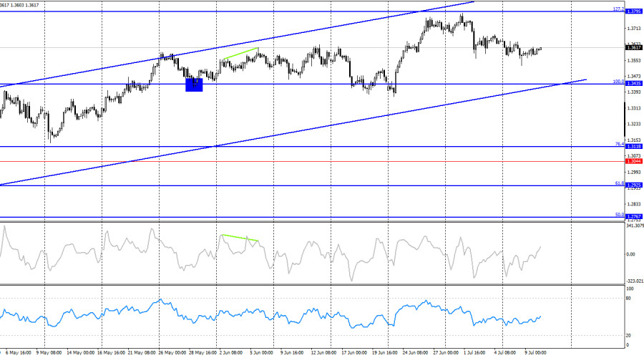Click the 127.2 Fibonacci level label
The width and height of the screenshot is (644, 358).
pos(618,9)
